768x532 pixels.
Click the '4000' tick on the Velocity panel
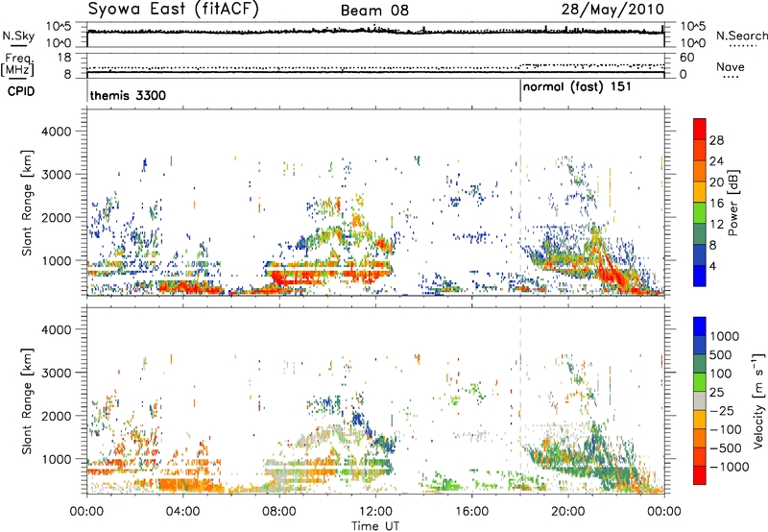pos(56,329)
